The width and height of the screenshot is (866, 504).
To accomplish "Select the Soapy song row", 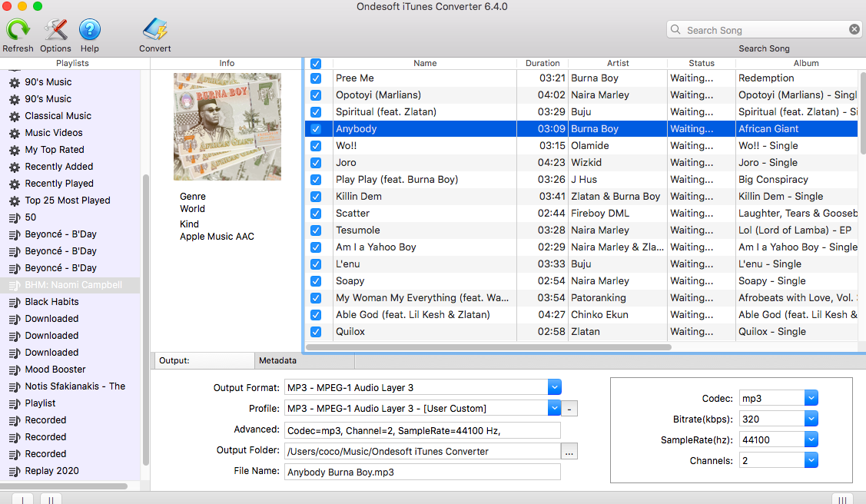I will 582,281.
